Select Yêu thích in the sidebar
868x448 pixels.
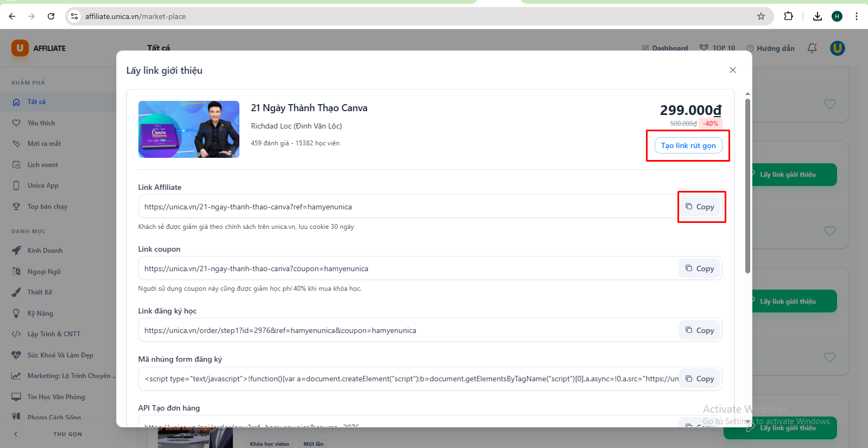click(41, 123)
